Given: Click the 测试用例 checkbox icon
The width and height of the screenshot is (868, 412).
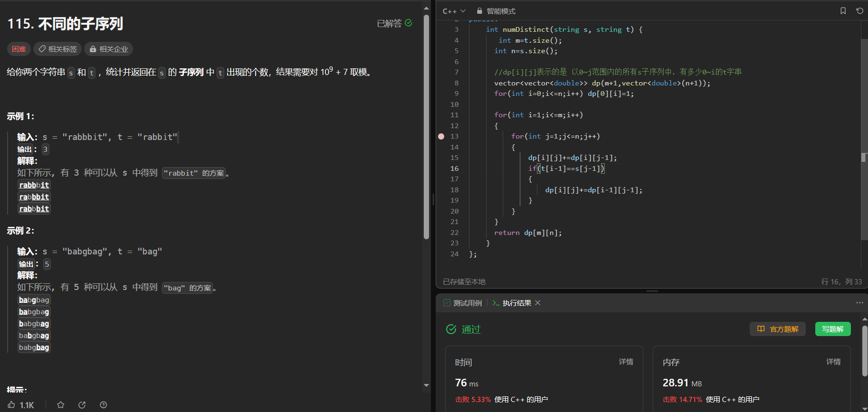Looking at the screenshot, I should [447, 303].
